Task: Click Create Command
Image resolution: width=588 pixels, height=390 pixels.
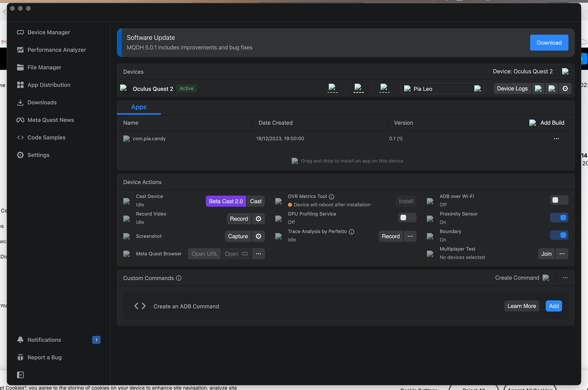Action: 522,278
